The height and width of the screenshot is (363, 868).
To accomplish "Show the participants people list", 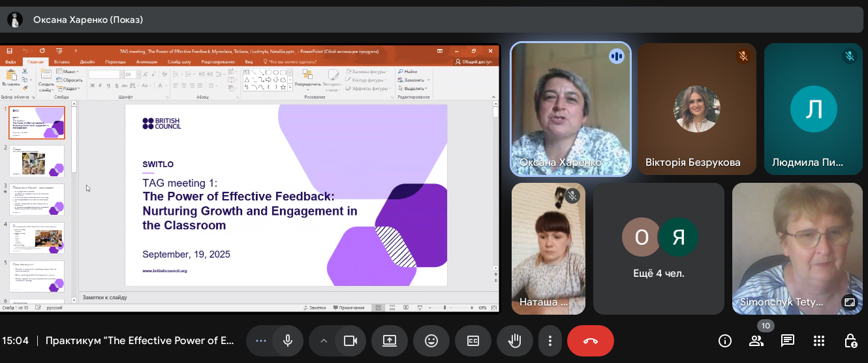I will pyautogui.click(x=756, y=340).
